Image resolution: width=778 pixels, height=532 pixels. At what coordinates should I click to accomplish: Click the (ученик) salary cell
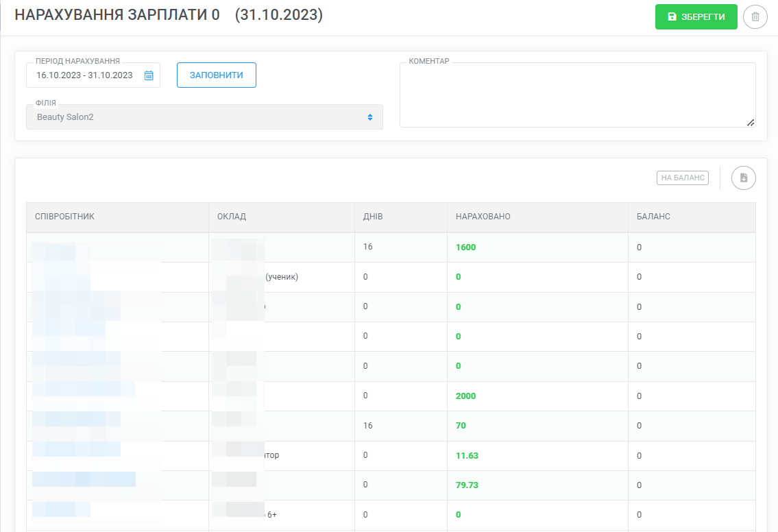pyautogui.click(x=281, y=277)
